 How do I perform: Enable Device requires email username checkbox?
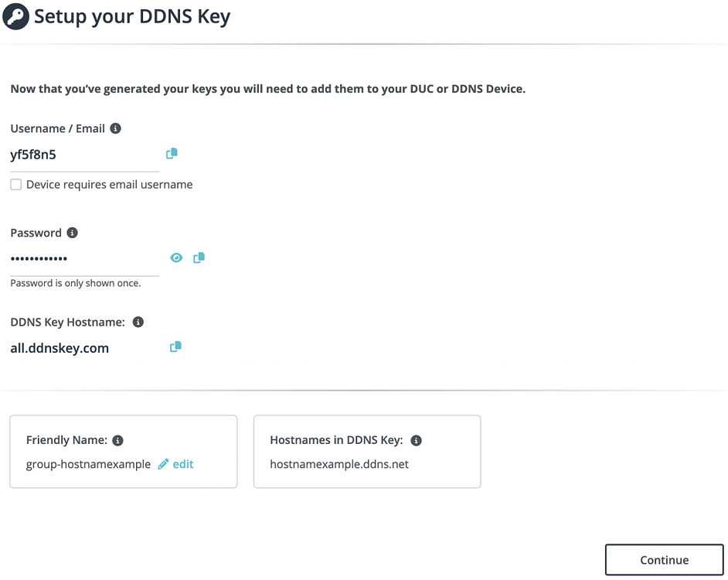click(15, 185)
